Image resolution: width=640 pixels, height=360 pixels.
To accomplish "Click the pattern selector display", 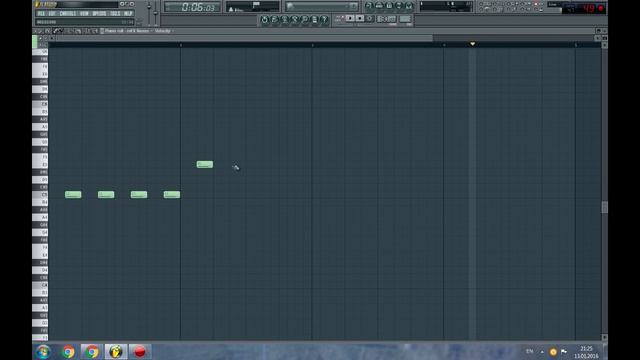I will pos(405,19).
